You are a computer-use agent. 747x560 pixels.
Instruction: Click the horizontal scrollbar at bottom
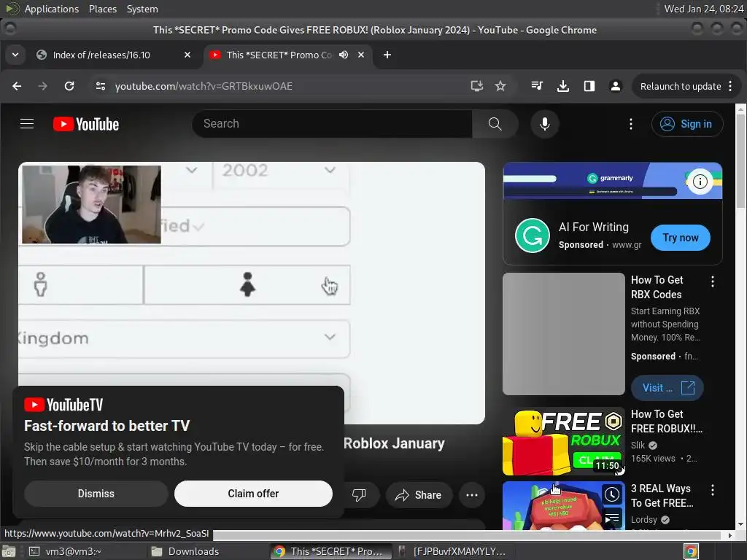coord(467,535)
